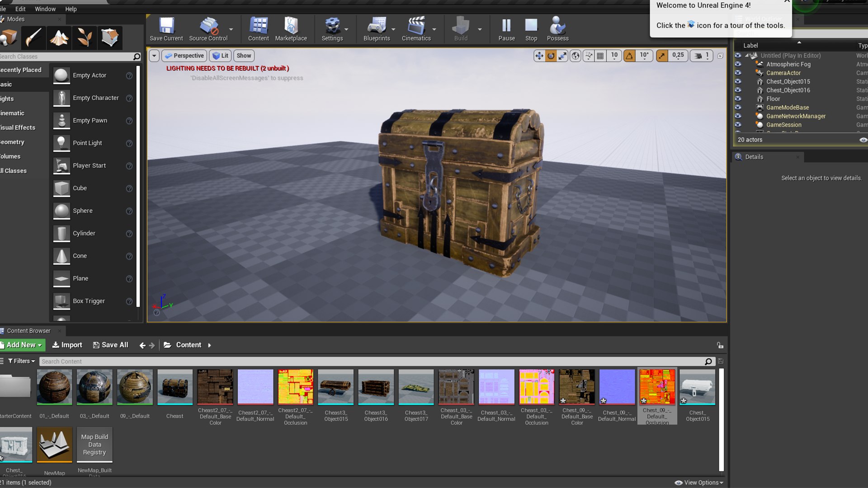
Task: Select the Geometry Editing mode icon
Action: pyautogui.click(x=110, y=38)
